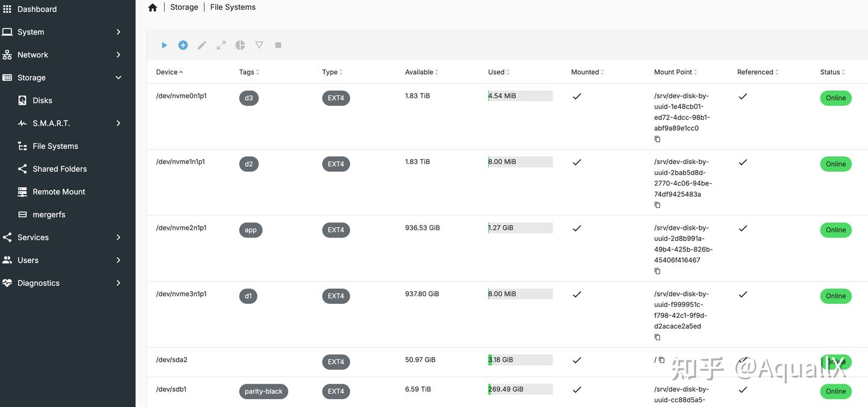Screen dimensions: 868x407
Task: Expand the S.M.A.R.T. submenu chevron
Action: (118, 123)
